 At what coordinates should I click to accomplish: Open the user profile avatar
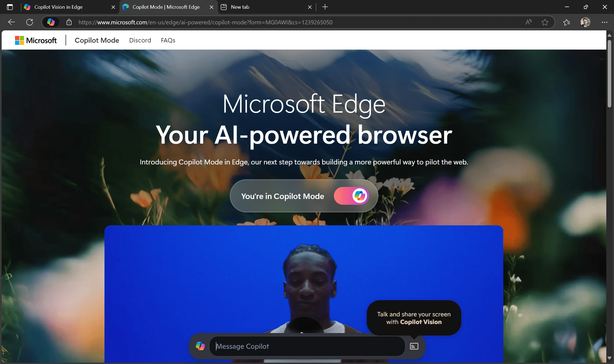(x=585, y=22)
